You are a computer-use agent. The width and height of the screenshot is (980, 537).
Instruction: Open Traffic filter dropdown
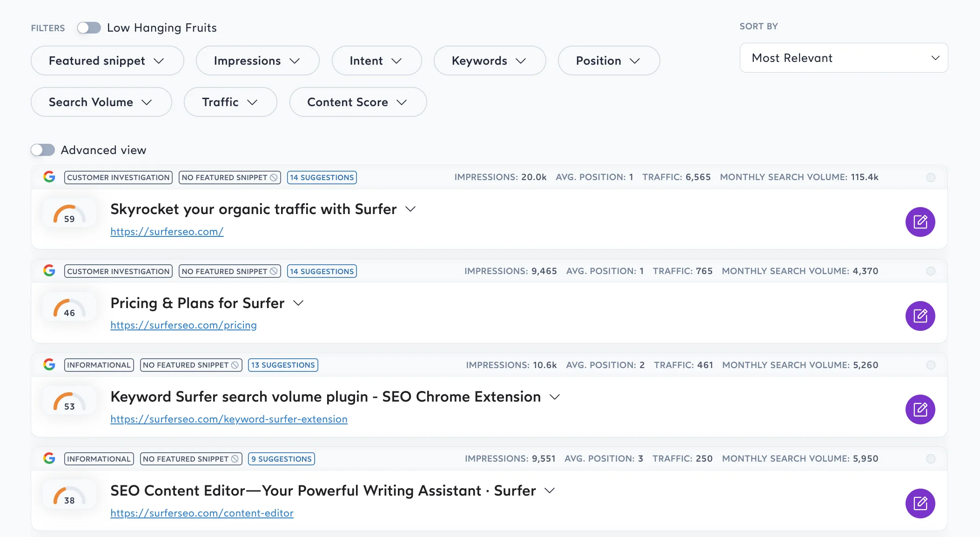[230, 102]
